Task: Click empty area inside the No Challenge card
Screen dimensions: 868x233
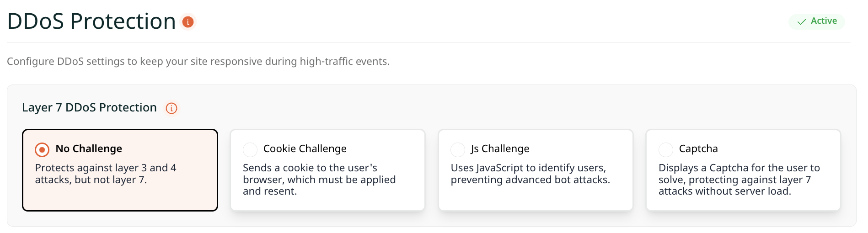Action: coord(120,199)
